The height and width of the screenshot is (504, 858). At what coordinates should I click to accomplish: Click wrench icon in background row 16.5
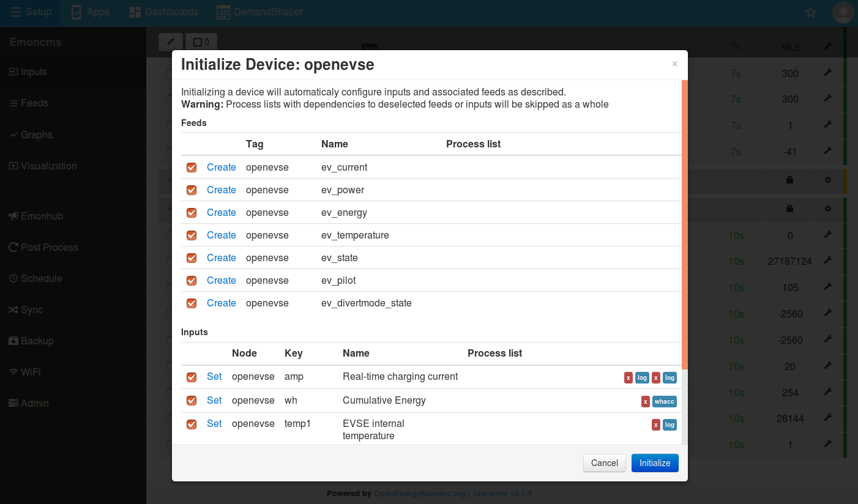coord(828,46)
